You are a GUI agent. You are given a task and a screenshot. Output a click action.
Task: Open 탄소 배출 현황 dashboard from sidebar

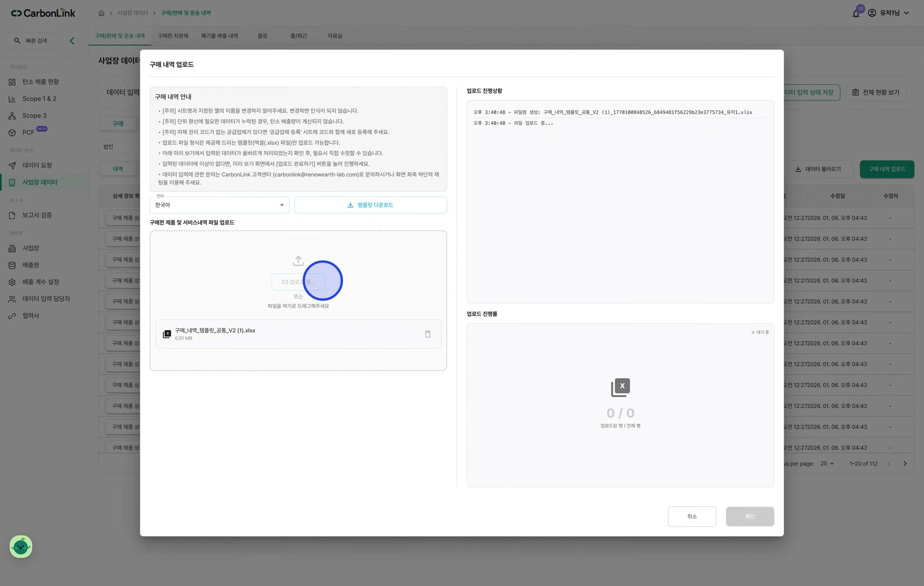40,82
